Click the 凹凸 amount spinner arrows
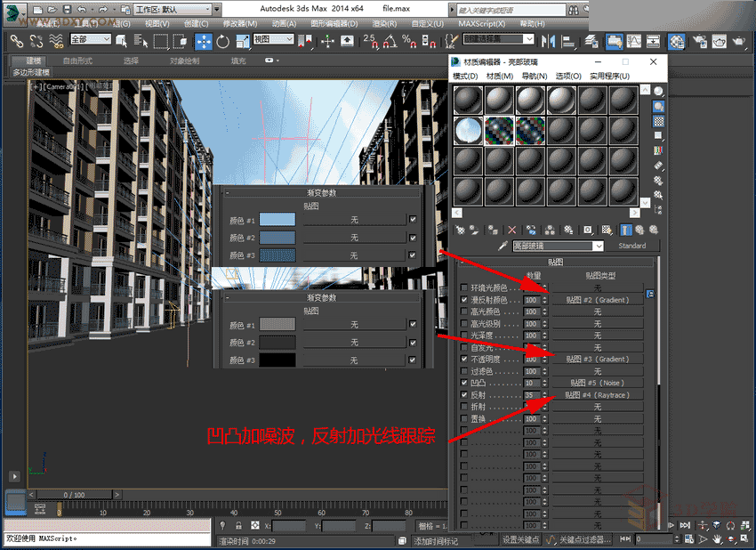This screenshot has width=756, height=550. pos(545,383)
